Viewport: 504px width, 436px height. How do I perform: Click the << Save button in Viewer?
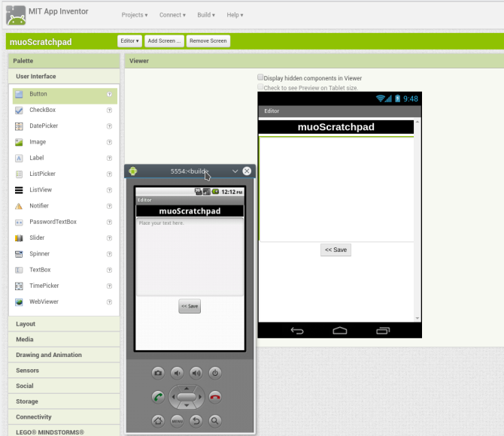click(335, 250)
